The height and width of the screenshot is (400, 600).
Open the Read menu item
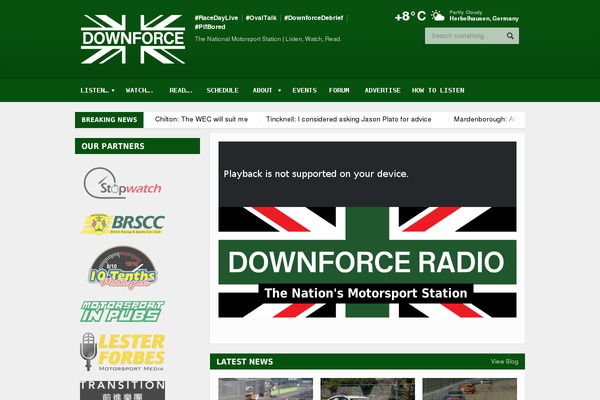181,90
